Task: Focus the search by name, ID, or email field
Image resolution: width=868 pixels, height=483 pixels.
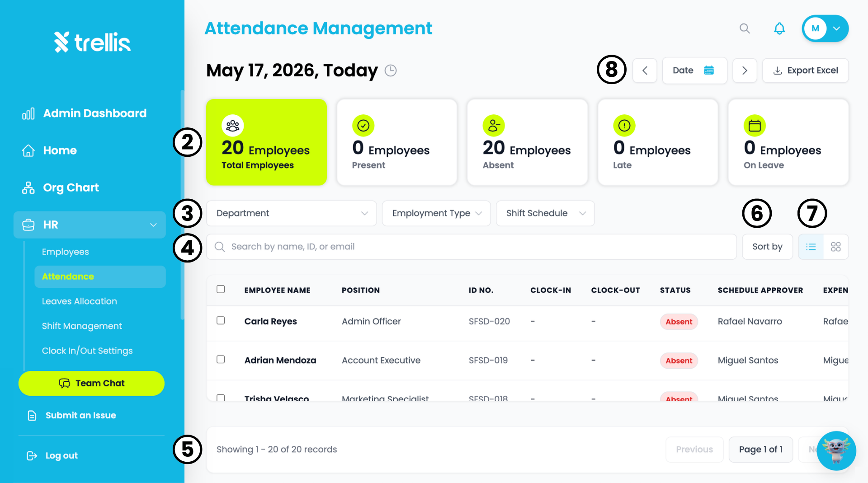Action: coord(472,247)
